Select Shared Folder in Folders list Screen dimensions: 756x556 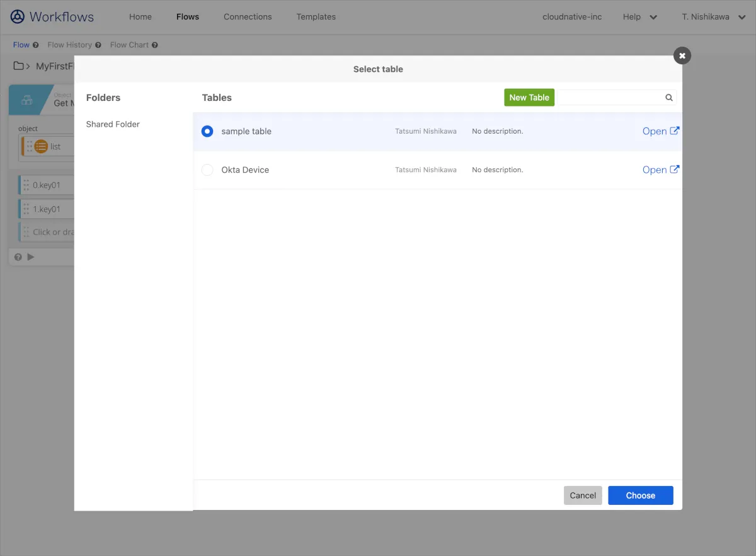pos(113,124)
